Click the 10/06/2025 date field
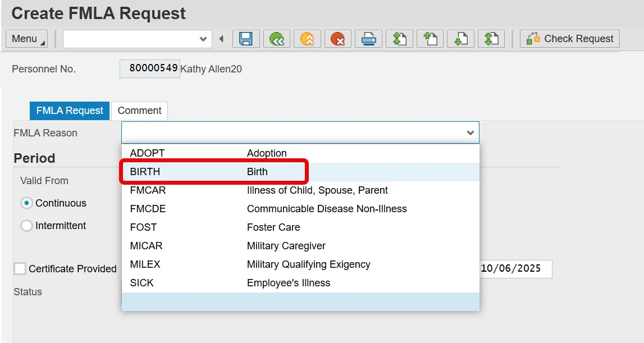 click(x=514, y=269)
